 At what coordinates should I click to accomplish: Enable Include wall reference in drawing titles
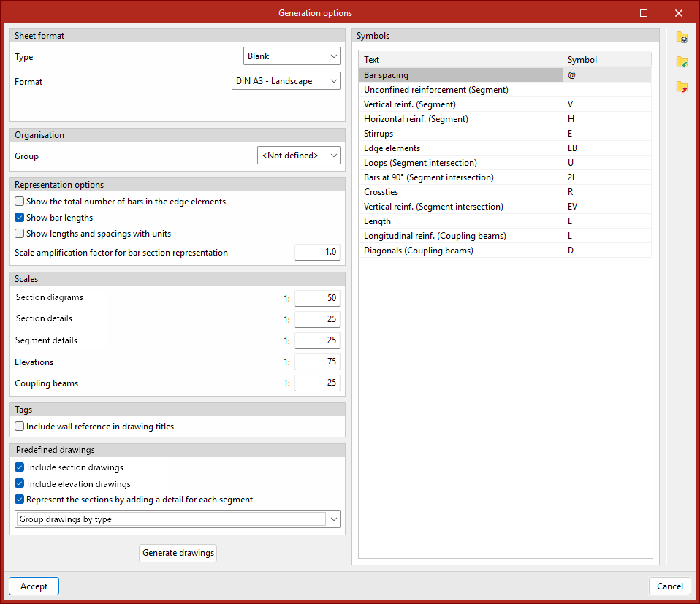tap(19, 427)
